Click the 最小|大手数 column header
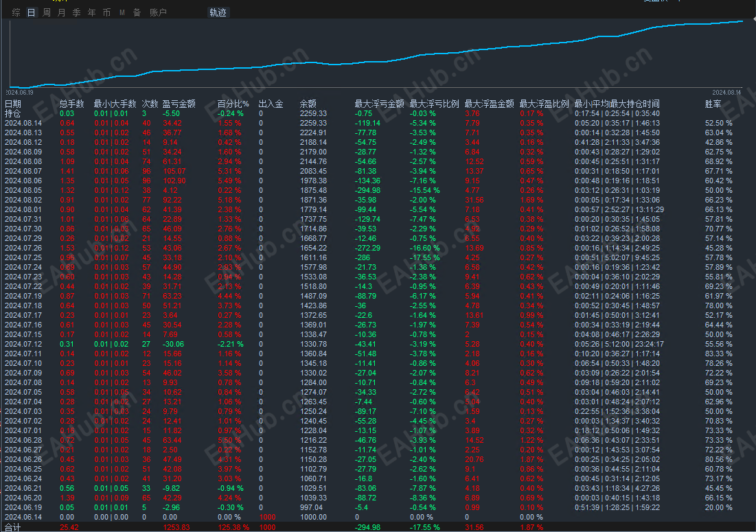The image size is (756, 532). click(115, 104)
